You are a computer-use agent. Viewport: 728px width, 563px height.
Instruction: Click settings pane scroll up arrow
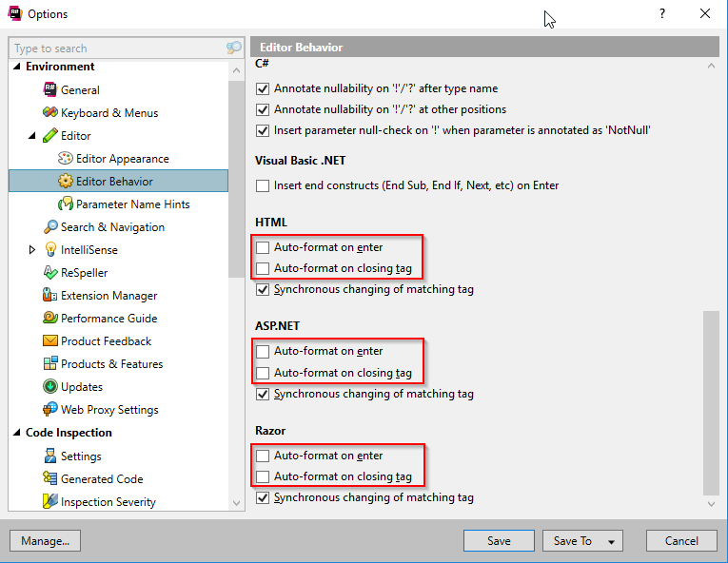tap(711, 66)
